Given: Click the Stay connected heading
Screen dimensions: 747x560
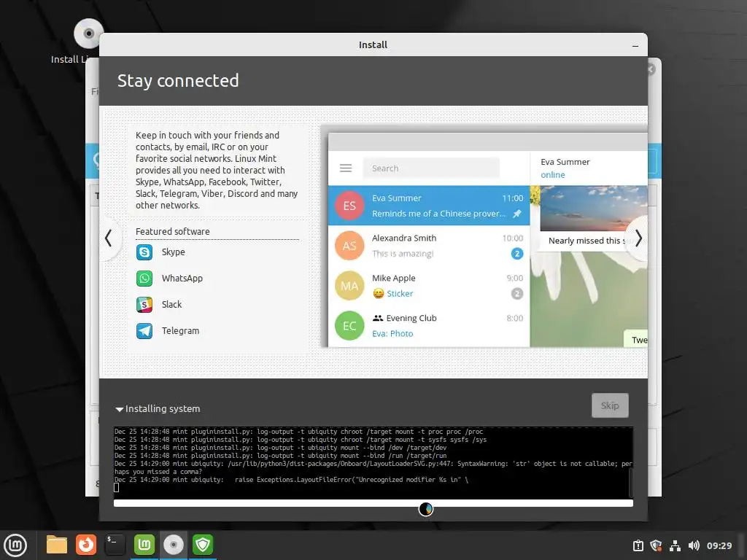Looking at the screenshot, I should click(178, 80).
